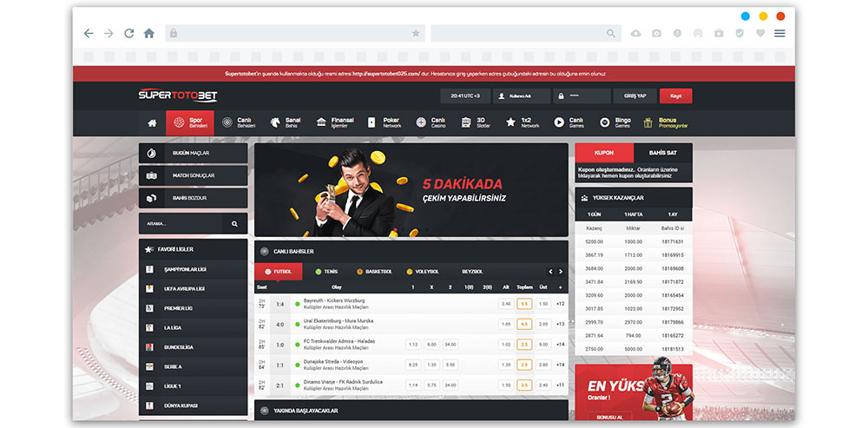Image resolution: width=868 pixels, height=428 pixels.
Task: Open Ural Ekaterinburg - Mura Murska match
Action: click(339, 320)
